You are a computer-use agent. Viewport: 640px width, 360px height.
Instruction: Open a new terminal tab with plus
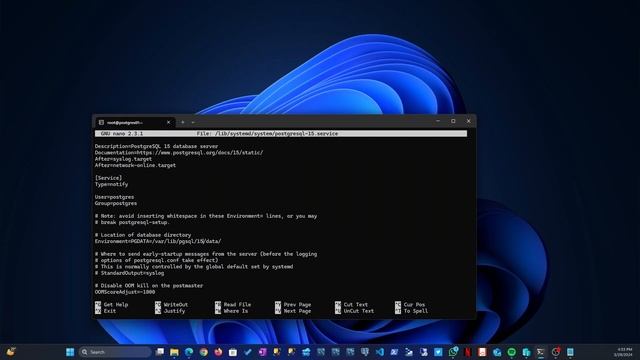click(182, 122)
